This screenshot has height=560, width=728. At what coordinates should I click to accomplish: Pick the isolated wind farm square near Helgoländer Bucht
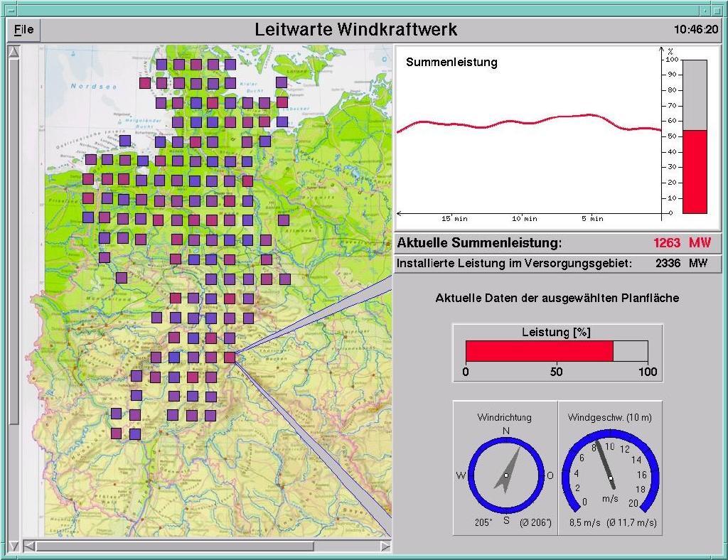pyautogui.click(x=125, y=141)
